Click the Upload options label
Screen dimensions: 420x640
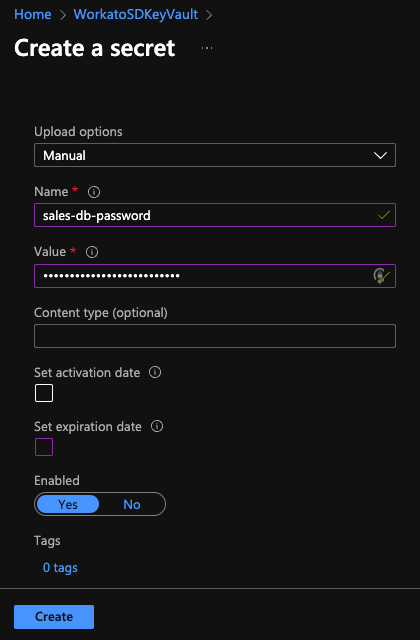(x=78, y=131)
